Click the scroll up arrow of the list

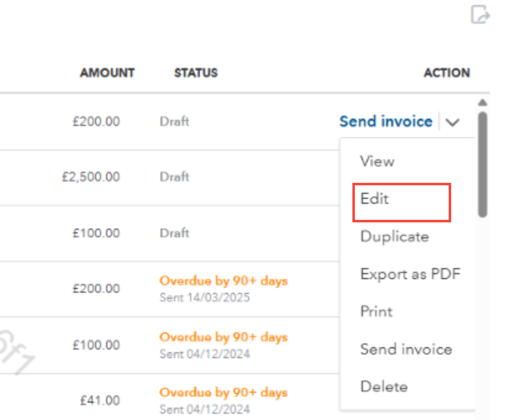coord(483,103)
